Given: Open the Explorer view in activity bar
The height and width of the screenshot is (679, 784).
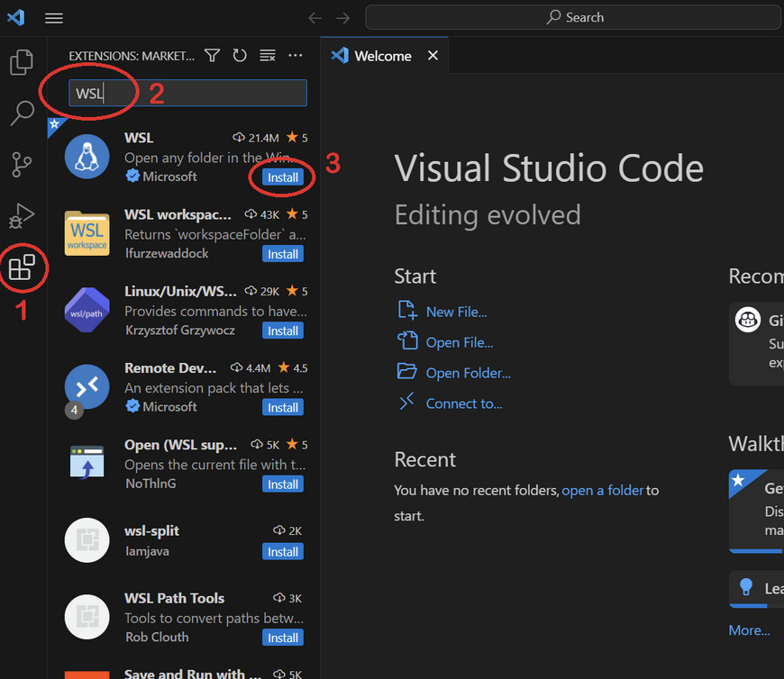Looking at the screenshot, I should click(22, 62).
